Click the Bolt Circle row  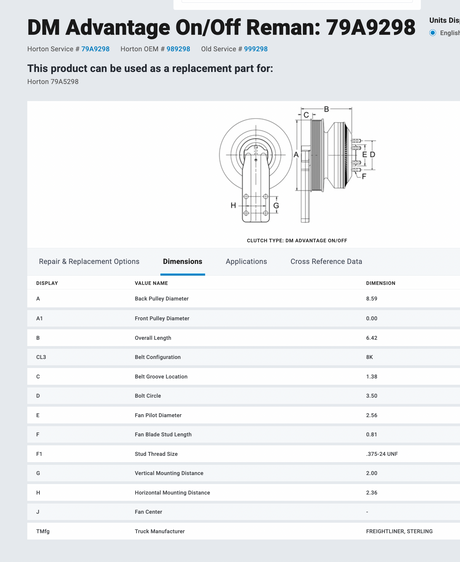point(243,396)
